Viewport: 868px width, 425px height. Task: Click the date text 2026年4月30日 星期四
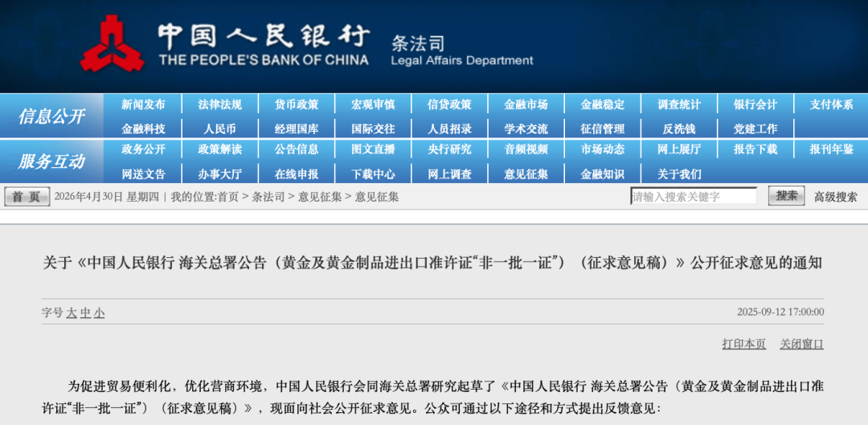point(106,197)
